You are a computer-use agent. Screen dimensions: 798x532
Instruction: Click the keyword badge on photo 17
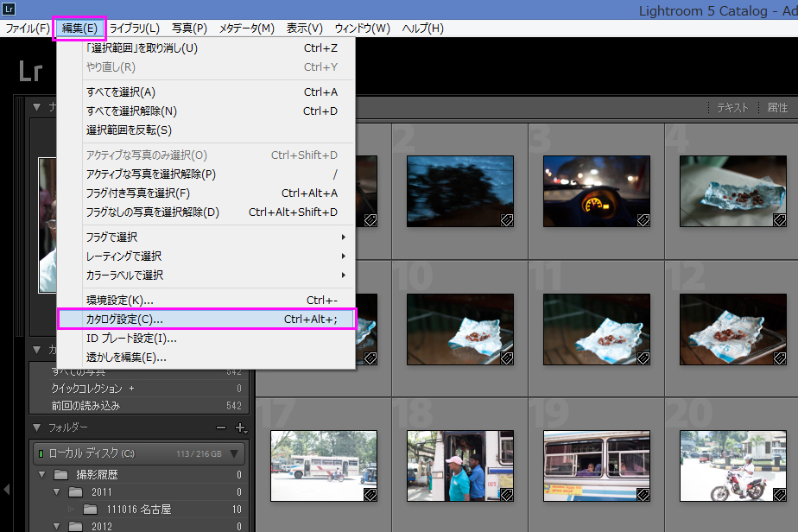(x=370, y=495)
